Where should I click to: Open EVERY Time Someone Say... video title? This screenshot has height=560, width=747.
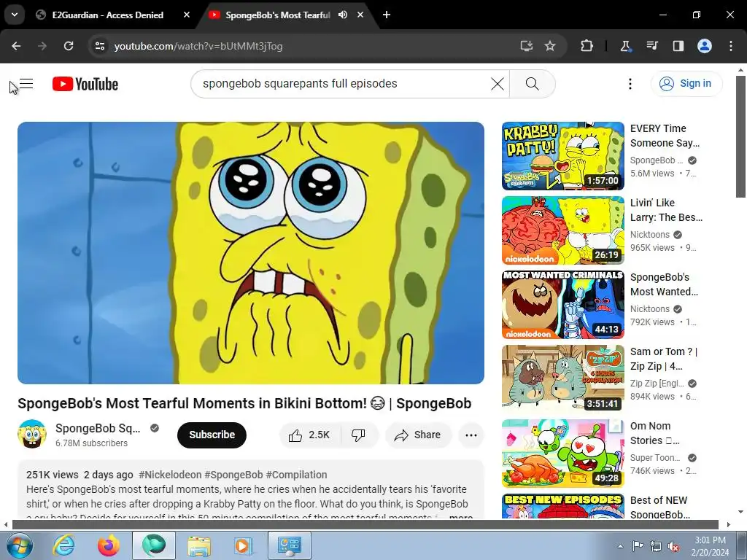click(x=665, y=136)
